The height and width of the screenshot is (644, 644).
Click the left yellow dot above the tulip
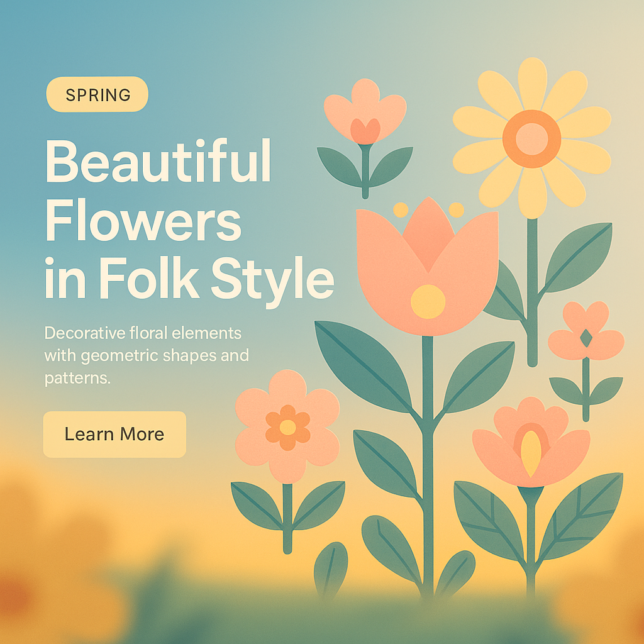pos(401,210)
